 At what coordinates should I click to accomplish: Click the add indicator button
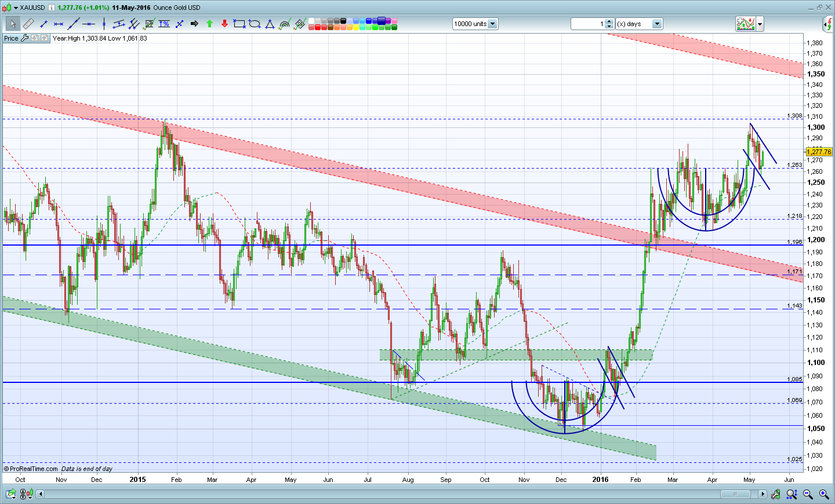pyautogui.click(x=746, y=24)
